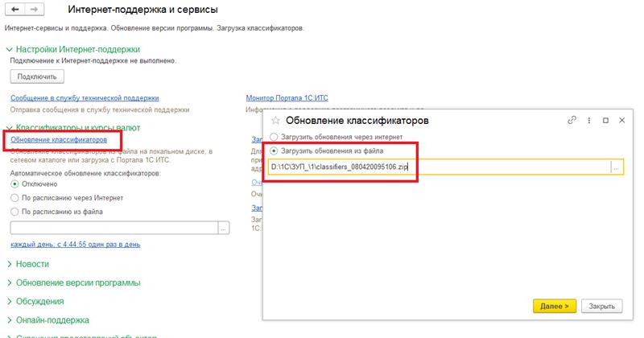Collapse Настройки Интернет-поддержки section
The image size is (644, 338).
coord(10,49)
